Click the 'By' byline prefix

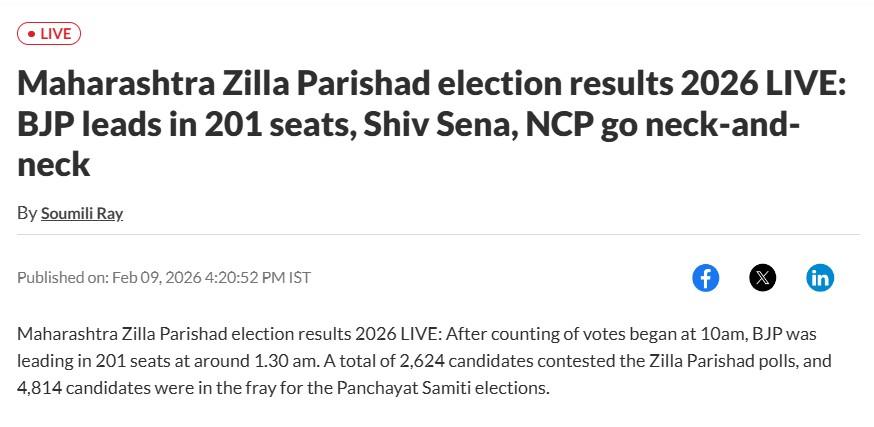[27, 213]
